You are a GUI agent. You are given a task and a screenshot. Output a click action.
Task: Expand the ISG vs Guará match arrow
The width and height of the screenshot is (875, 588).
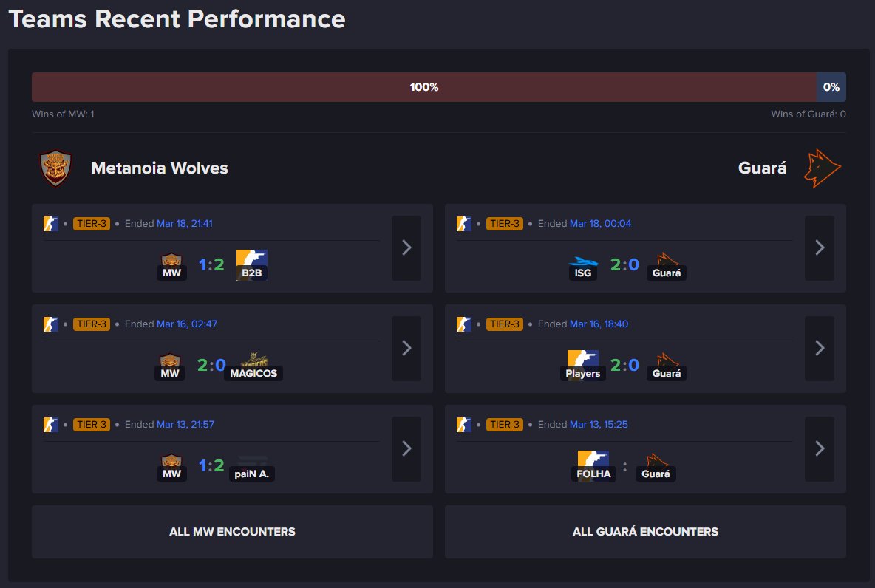point(819,248)
